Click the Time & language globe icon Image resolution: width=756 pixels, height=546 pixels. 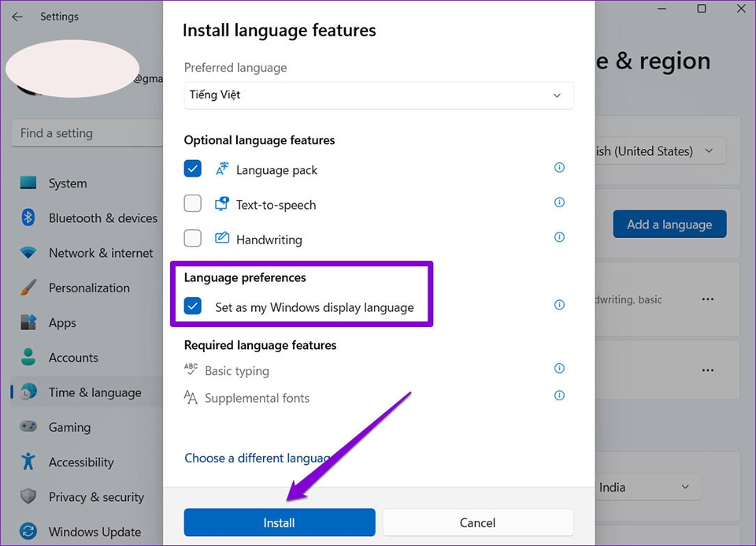tap(29, 392)
